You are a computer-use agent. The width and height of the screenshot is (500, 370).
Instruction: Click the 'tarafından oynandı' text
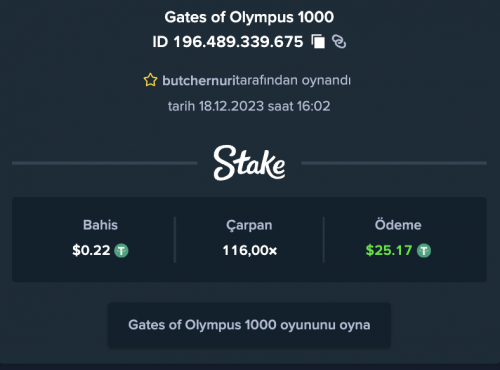pyautogui.click(x=293, y=80)
